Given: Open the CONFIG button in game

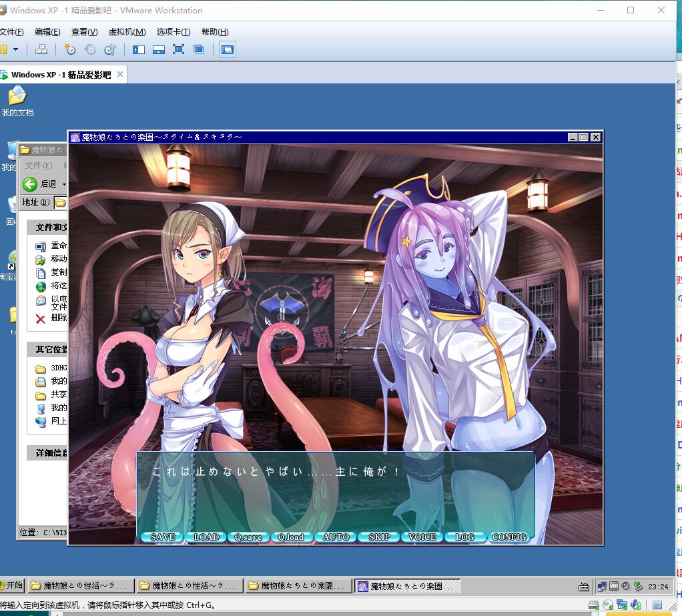Looking at the screenshot, I should click(x=509, y=537).
